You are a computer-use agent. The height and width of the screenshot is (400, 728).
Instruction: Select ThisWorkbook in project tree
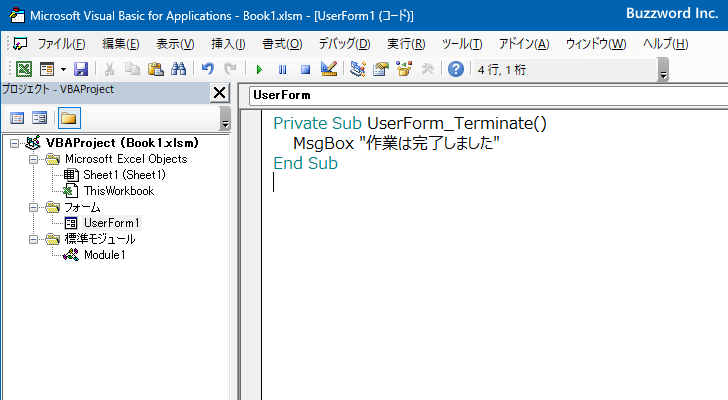tap(119, 191)
